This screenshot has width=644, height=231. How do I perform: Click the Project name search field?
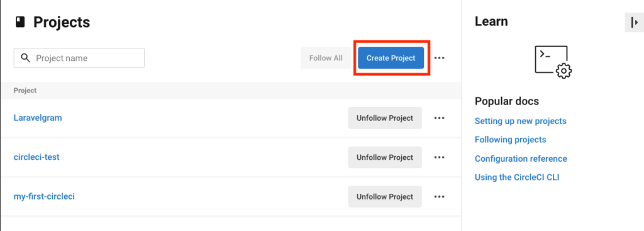79,58
